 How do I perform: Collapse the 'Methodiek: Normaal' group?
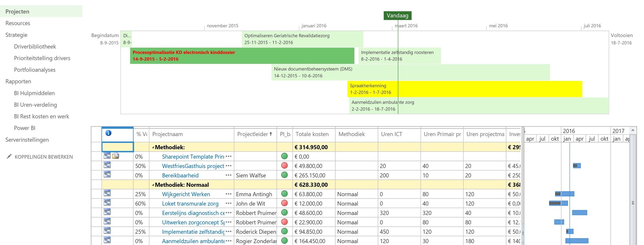[x=153, y=185]
